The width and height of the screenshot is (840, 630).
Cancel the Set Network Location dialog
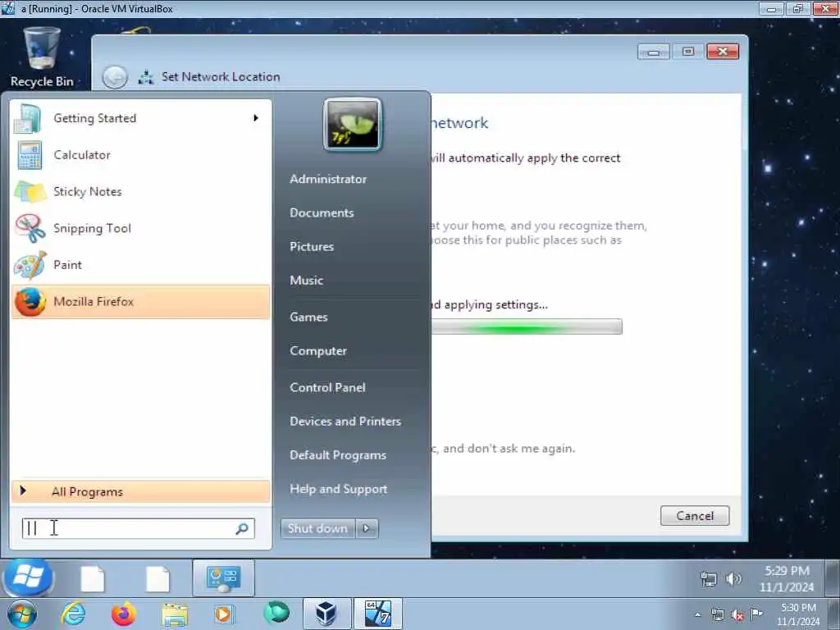[695, 516]
